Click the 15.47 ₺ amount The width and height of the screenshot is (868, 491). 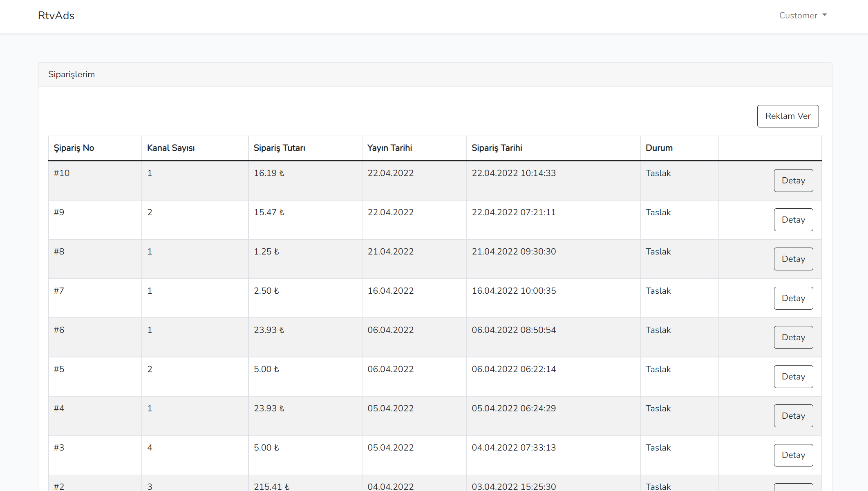point(269,212)
